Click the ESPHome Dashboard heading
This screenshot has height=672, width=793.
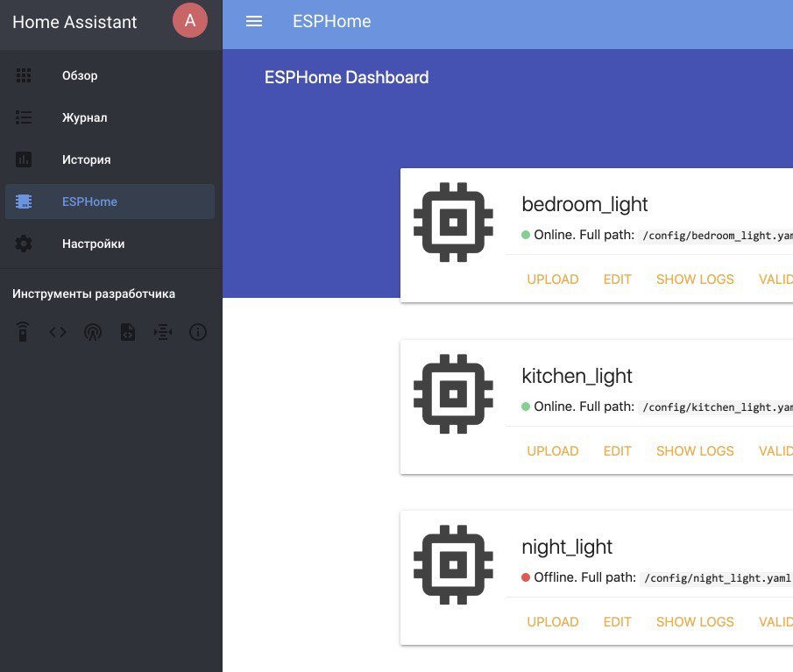346,77
